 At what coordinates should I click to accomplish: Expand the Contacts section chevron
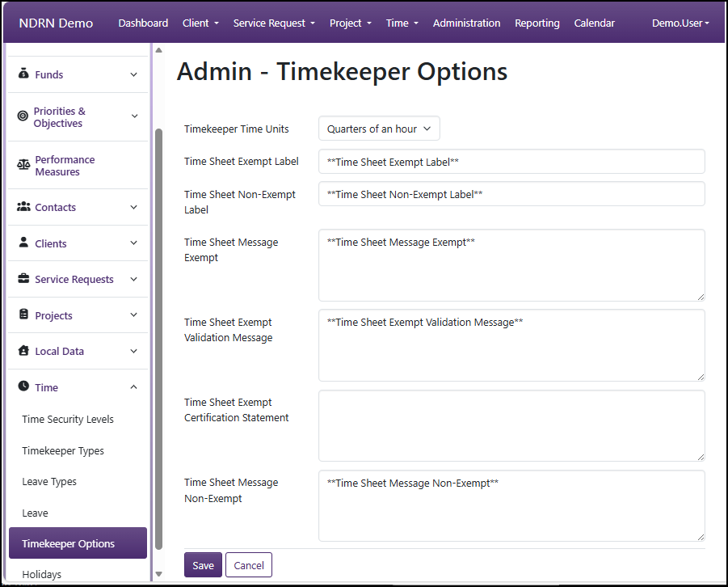133,207
